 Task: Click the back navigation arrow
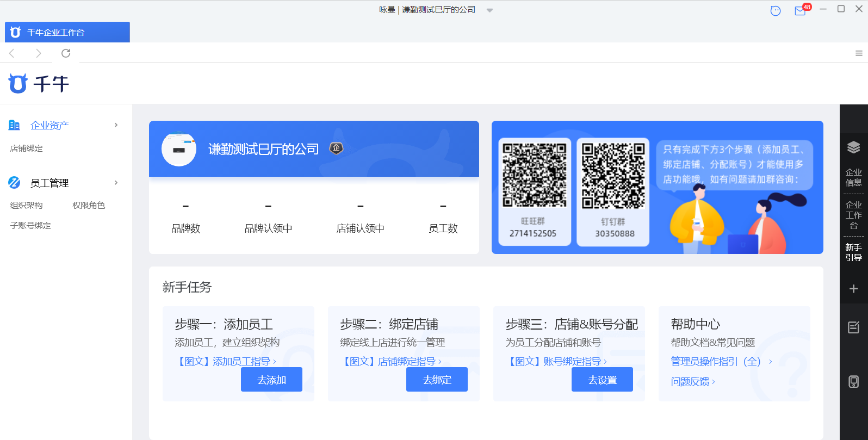pyautogui.click(x=11, y=53)
